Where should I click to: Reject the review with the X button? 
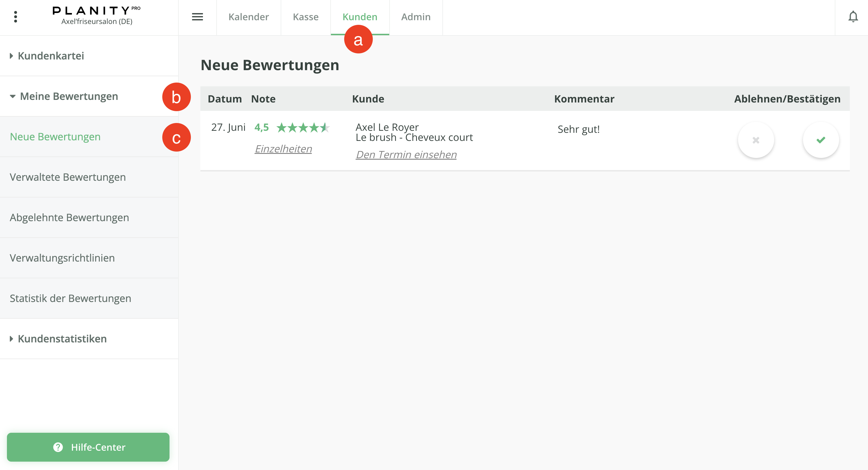(755, 140)
